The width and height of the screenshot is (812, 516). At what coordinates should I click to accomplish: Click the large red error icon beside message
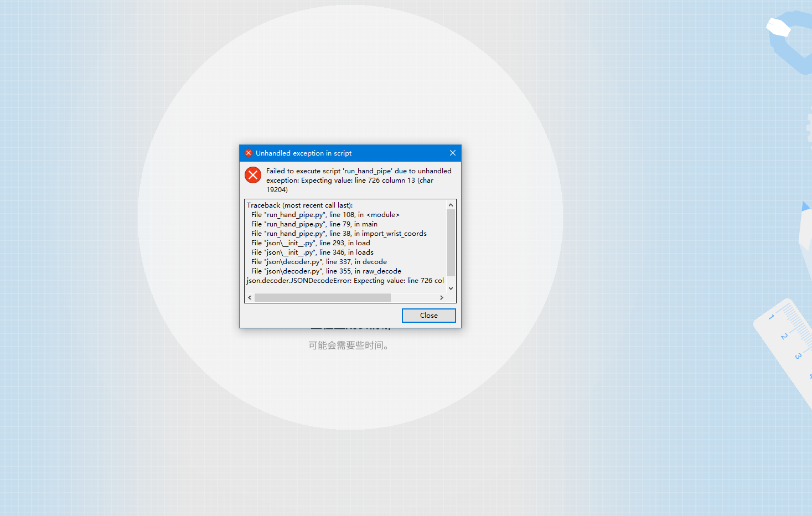[253, 175]
